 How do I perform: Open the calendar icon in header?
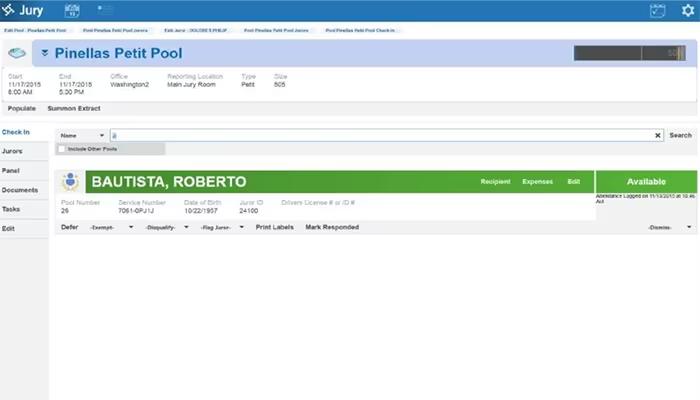coord(72,10)
